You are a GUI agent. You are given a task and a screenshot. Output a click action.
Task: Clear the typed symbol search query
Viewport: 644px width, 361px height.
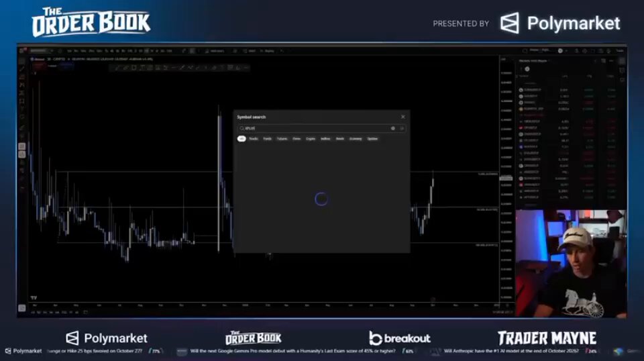click(x=393, y=129)
